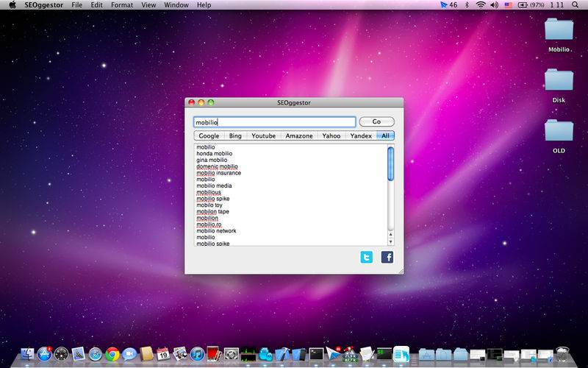Share on Twitter icon in SEOggestor window

point(366,257)
